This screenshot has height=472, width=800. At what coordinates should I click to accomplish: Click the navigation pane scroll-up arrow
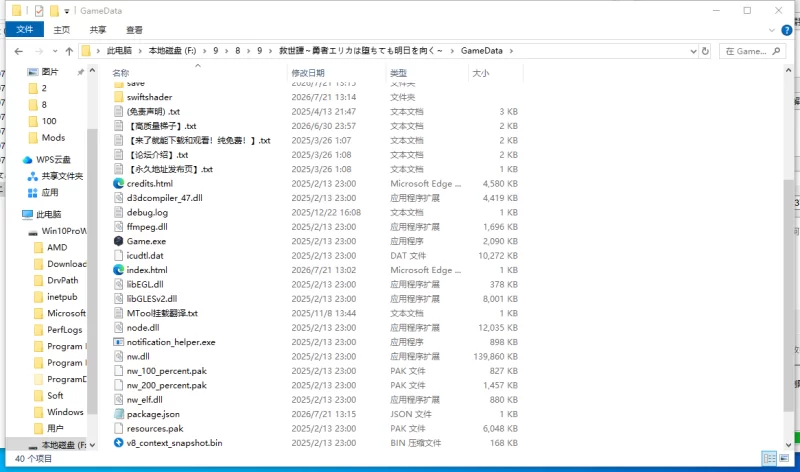click(x=92, y=71)
